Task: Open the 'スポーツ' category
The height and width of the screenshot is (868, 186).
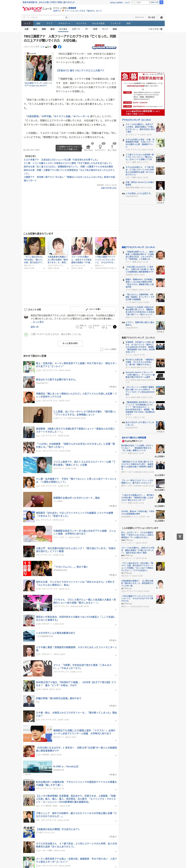Action: click(76, 29)
